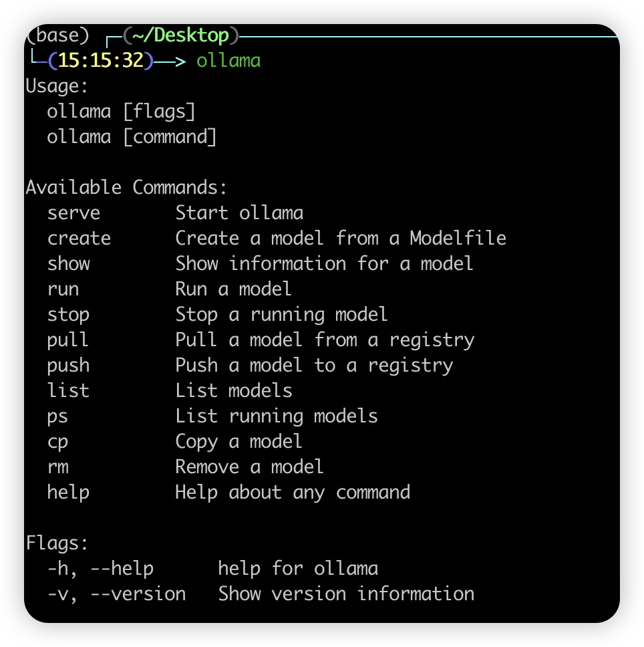Click the 'serve' command name
The height and width of the screenshot is (647, 644).
coord(73,213)
